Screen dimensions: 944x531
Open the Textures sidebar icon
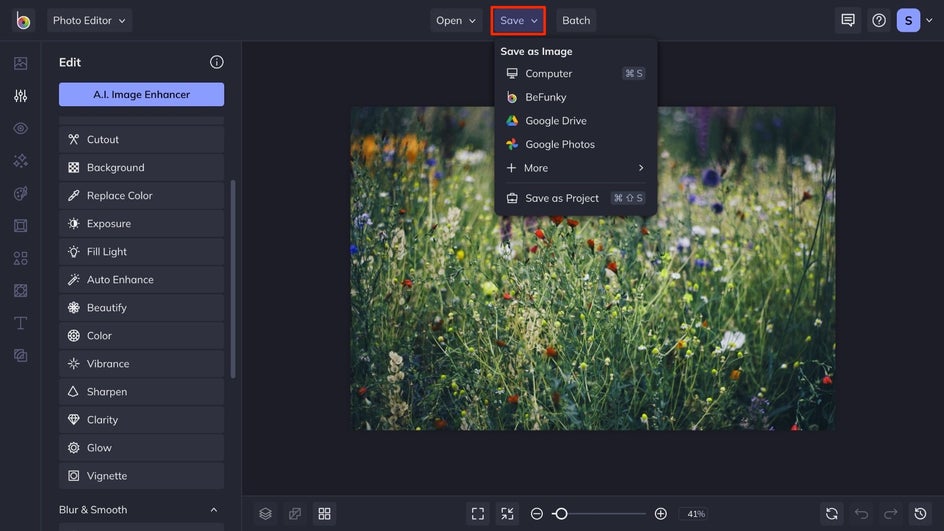point(20,356)
